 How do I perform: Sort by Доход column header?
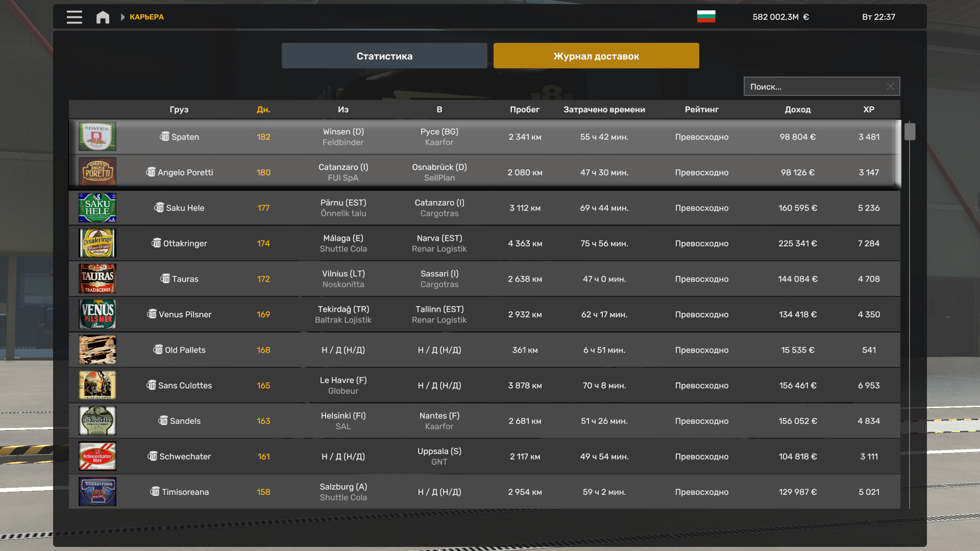pos(798,110)
